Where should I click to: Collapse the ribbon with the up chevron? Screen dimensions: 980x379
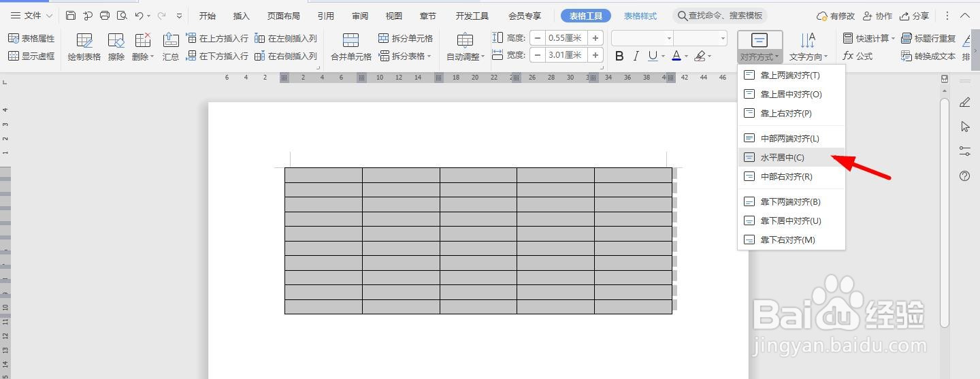coord(966,16)
